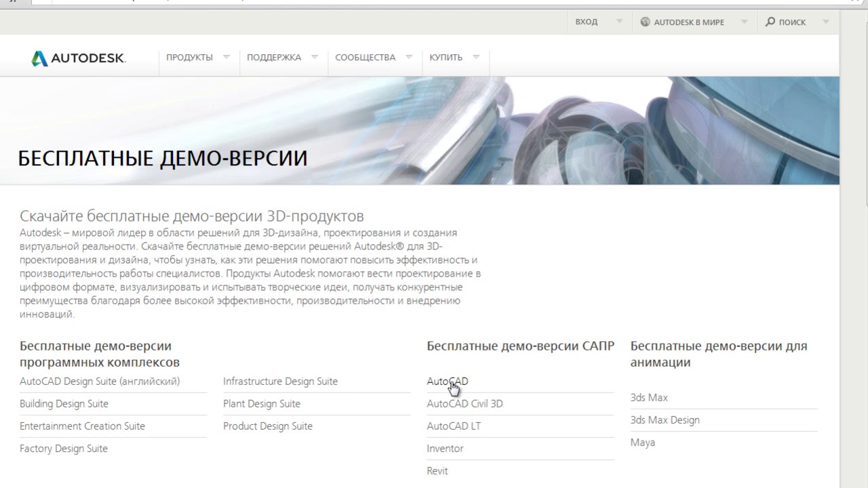The height and width of the screenshot is (488, 868).
Task: Open Entertainment Creation Suite link
Action: (x=82, y=426)
